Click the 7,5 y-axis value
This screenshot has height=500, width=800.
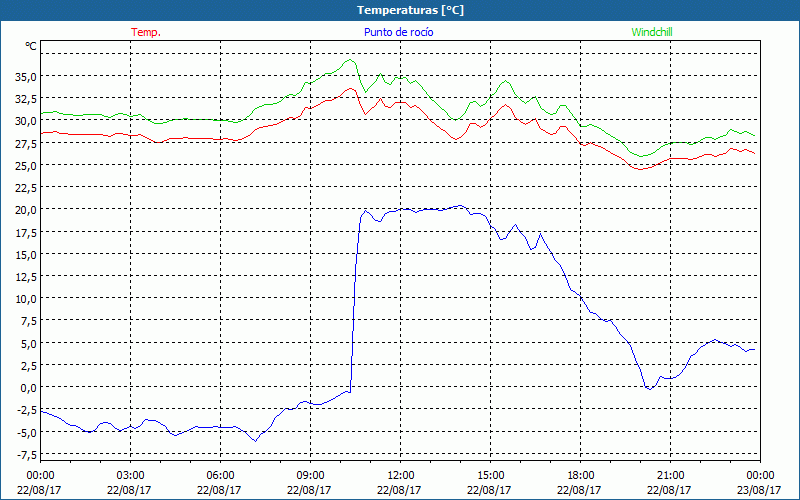pyautogui.click(x=29, y=321)
